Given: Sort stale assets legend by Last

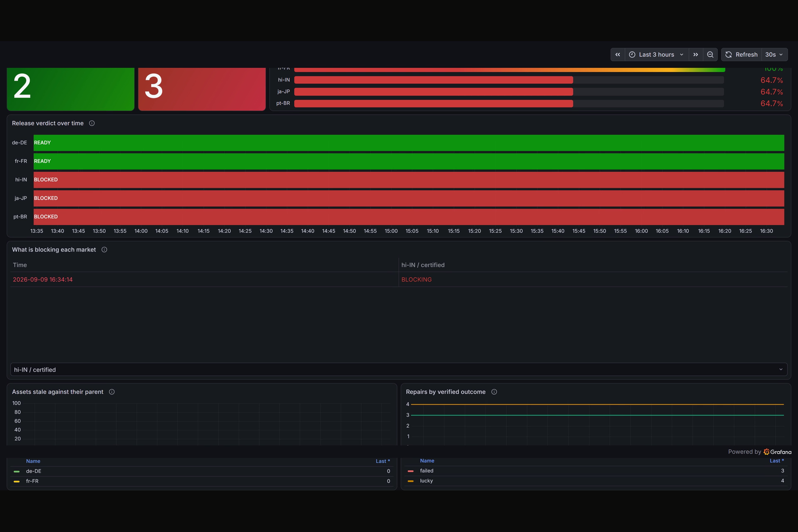Looking at the screenshot, I should (383, 461).
